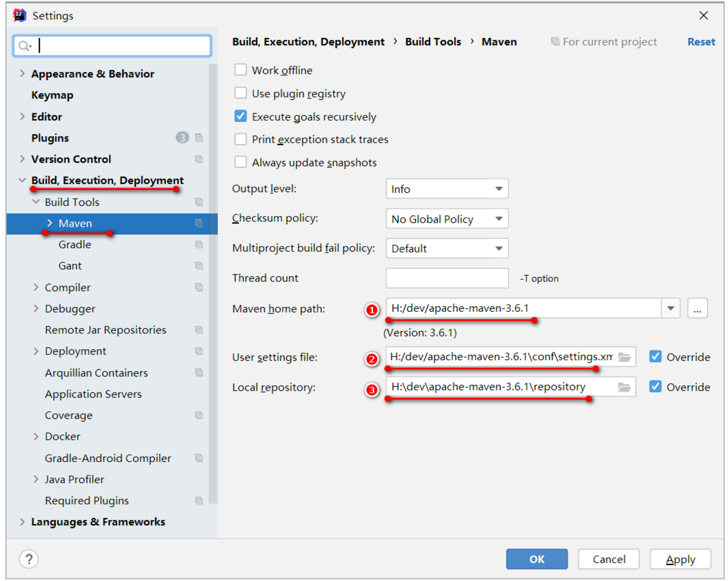
Task: Open help with the question mark button
Action: click(29, 560)
